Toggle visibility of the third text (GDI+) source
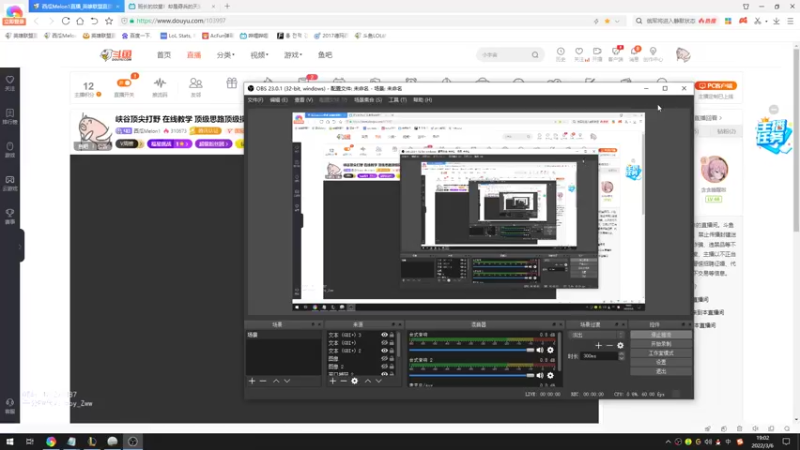This screenshot has height=450, width=800. 384,351
